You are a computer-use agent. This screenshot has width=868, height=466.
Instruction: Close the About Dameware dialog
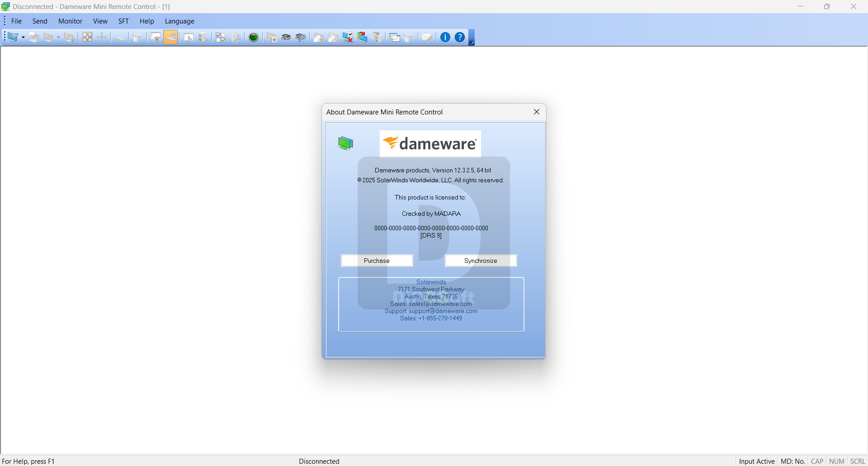pos(537,112)
